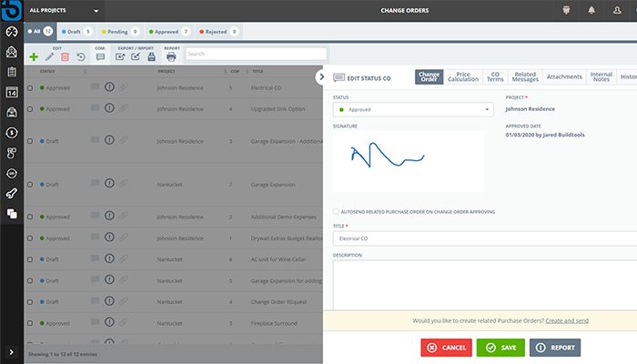Check the Fireplace Surround row checkbox
Image resolution: width=637 pixels, height=364 pixels.
coord(30,323)
